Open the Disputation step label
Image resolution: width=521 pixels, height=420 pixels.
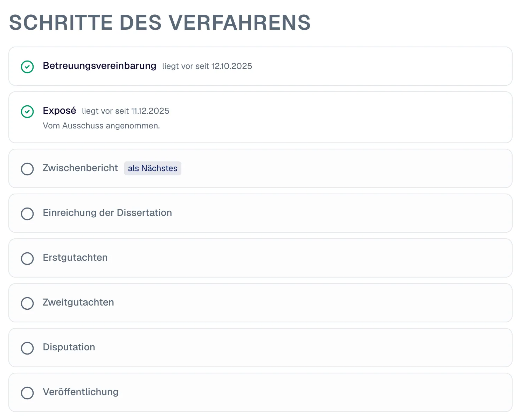69,347
